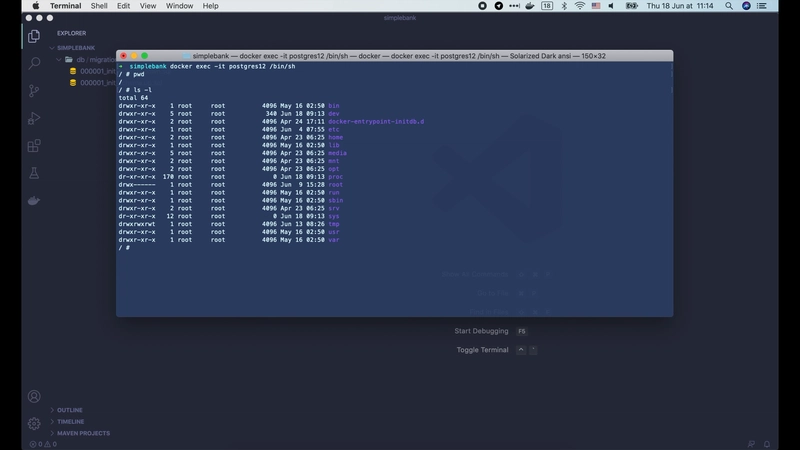This screenshot has height=450, width=800.
Task: Open the Terminal app menu
Action: pos(65,6)
